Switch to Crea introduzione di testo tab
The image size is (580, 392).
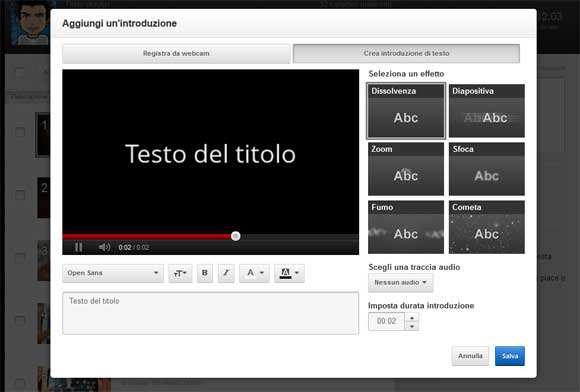[x=406, y=54]
